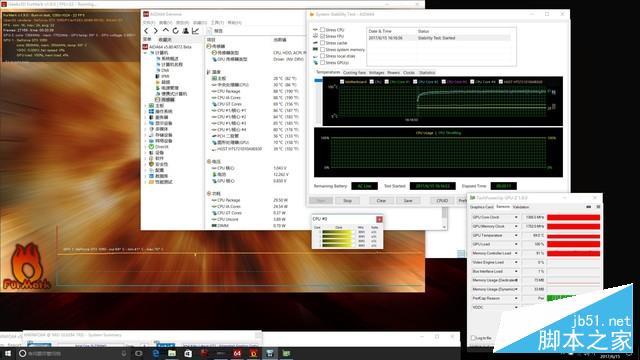640x360 pixels.
Task: Toggle CPU Core #4 graph checkbox
Action: click(x=472, y=82)
